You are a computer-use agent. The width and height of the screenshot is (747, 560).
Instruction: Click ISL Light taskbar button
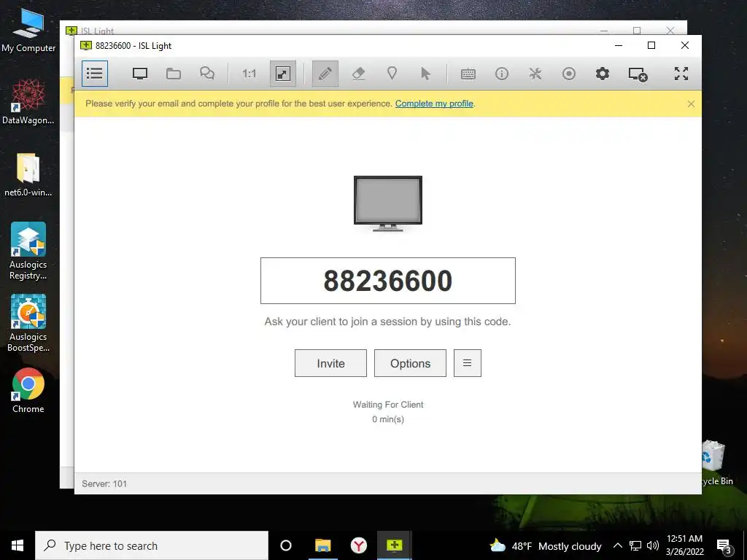coord(395,545)
